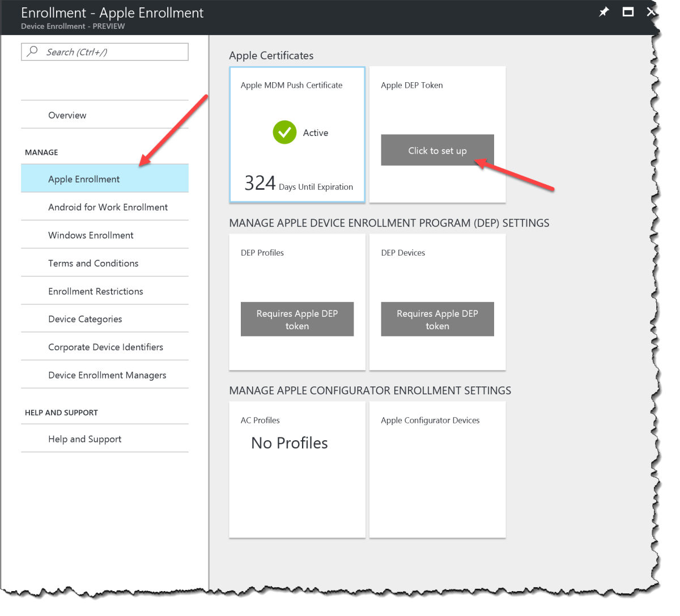Viewport: 680px width, 616px height.
Task: Select Device Categories
Action: pos(85,318)
